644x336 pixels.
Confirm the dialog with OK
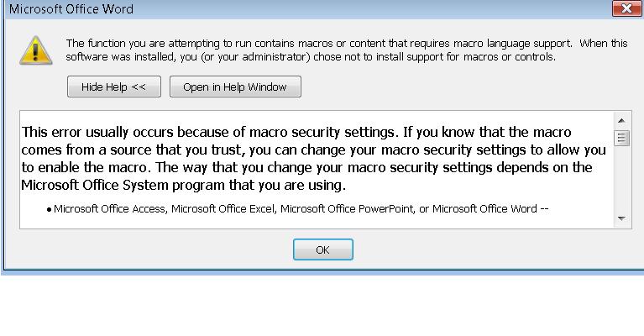(322, 249)
